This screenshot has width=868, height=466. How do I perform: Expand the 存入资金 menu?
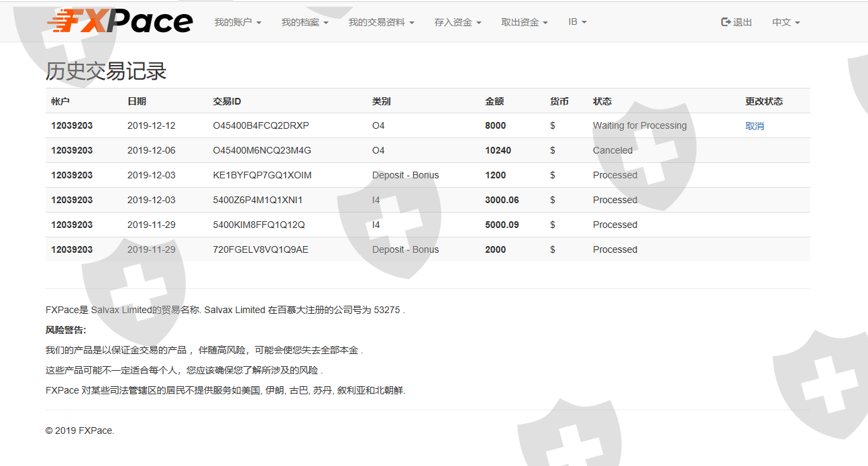point(457,22)
